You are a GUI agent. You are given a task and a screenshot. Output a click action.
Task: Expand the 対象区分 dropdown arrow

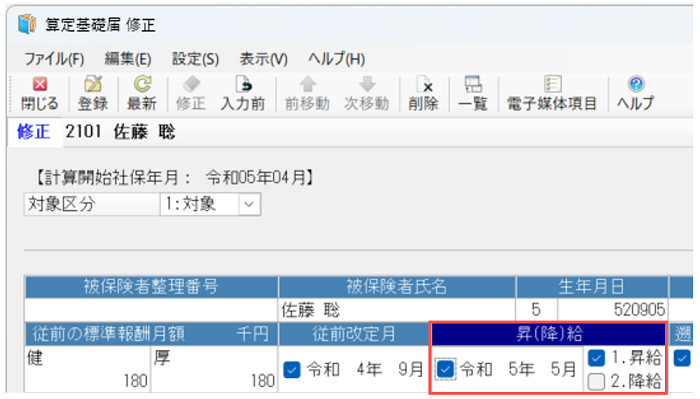click(x=249, y=204)
